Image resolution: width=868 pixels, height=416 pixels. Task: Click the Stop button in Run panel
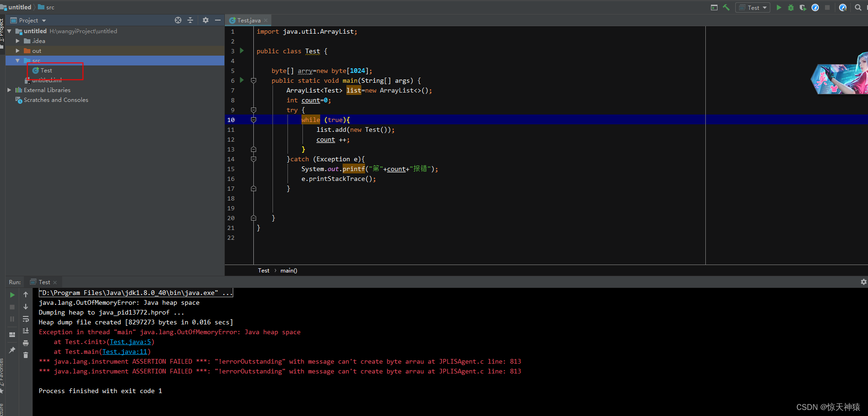point(12,307)
